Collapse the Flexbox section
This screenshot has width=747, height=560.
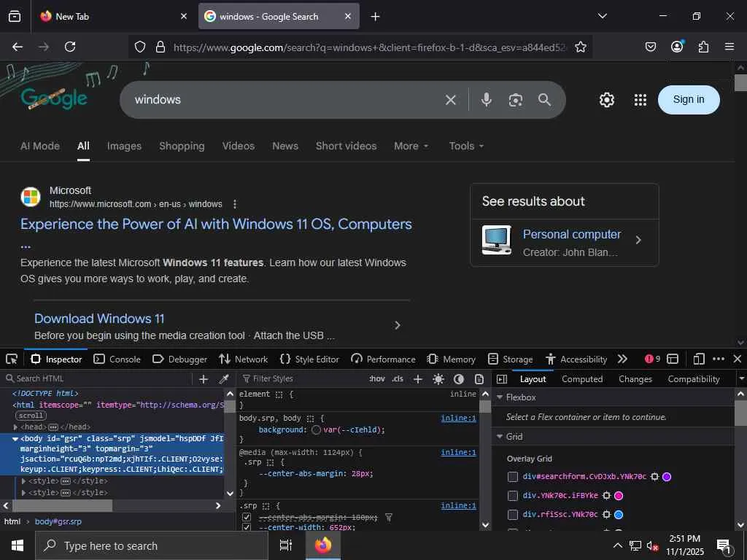coord(500,397)
